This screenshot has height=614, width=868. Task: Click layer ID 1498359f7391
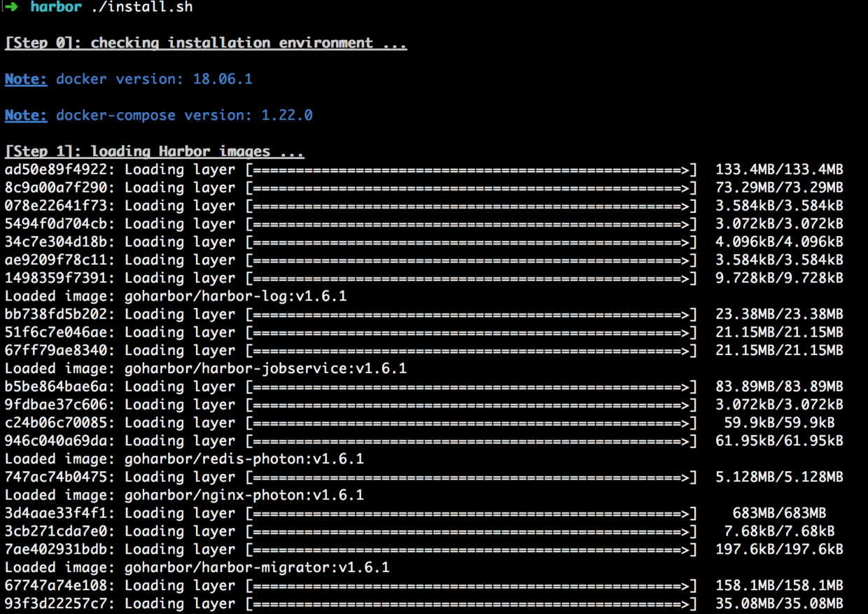(x=56, y=278)
